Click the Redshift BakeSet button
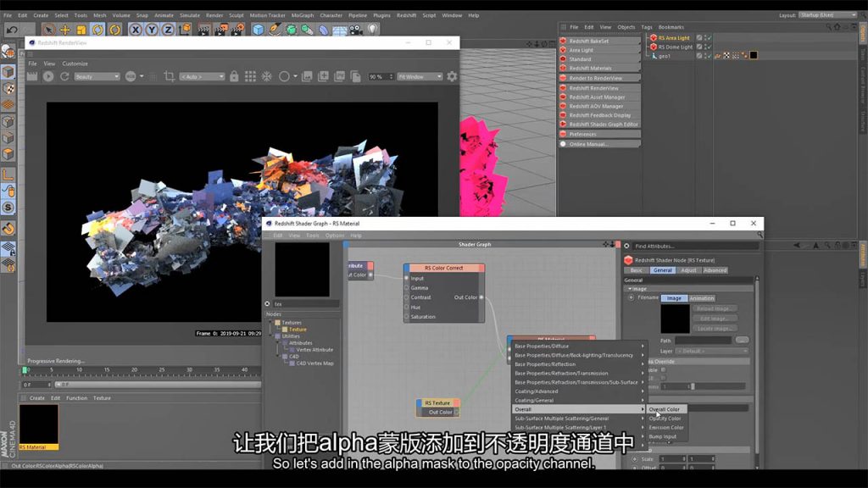The width and height of the screenshot is (868, 488). pos(599,41)
